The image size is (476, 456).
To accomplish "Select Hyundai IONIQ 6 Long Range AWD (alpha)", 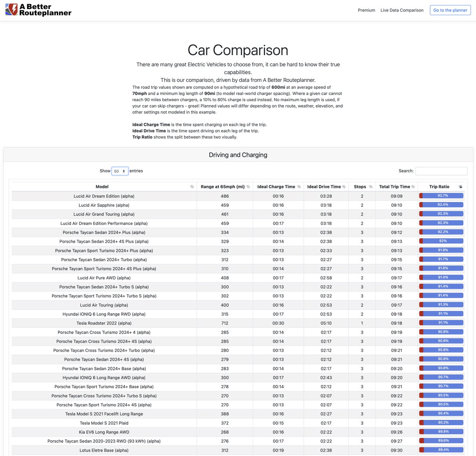I will (238, 378).
